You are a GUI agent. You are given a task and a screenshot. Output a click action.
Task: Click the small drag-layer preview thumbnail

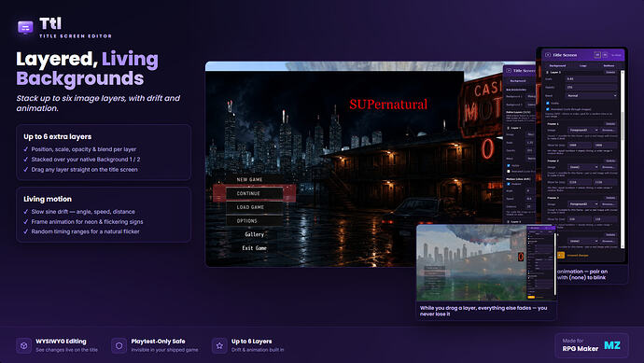(x=486, y=263)
